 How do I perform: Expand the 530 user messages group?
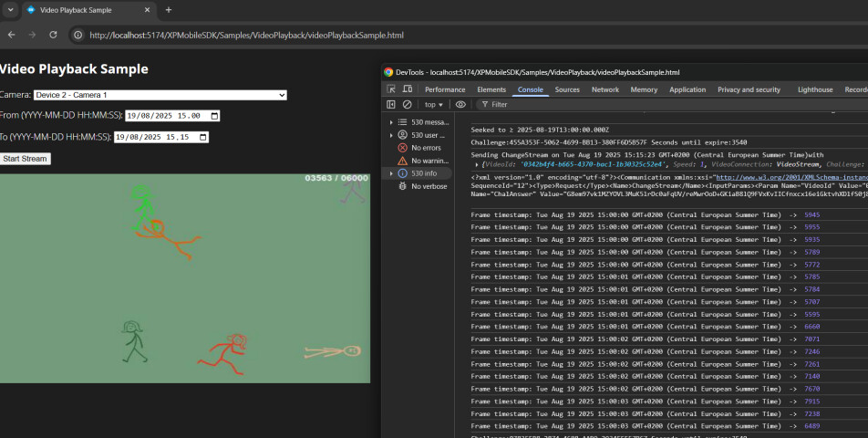[x=391, y=134]
